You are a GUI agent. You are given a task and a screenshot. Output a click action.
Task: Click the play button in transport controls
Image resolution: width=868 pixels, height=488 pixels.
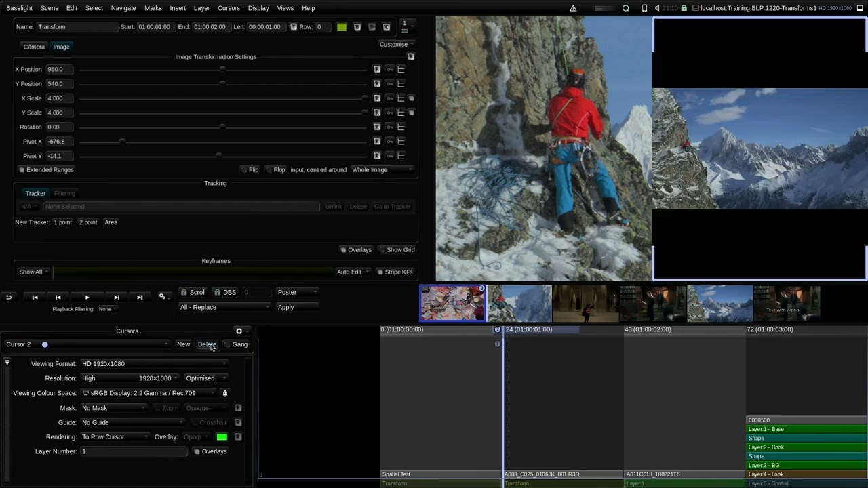pos(87,297)
